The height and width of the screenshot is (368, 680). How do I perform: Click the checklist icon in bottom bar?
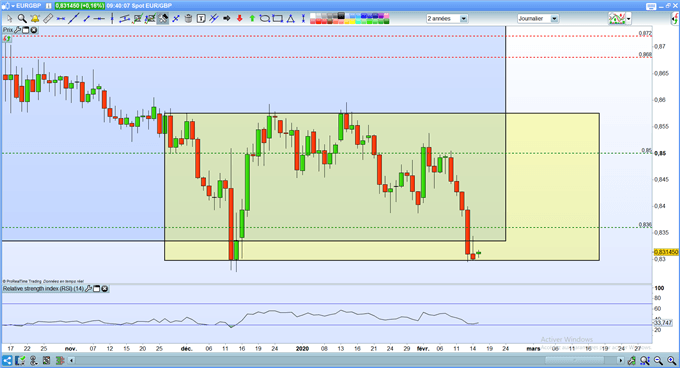20,360
